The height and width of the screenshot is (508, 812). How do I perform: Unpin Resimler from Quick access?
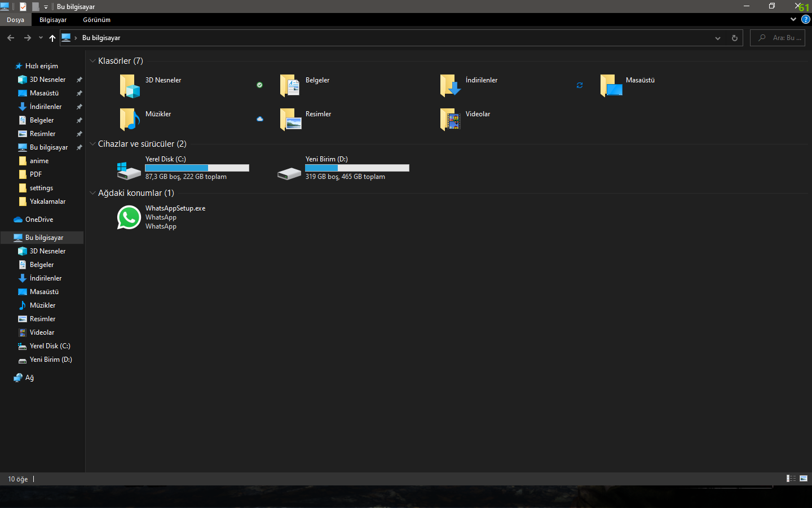[79, 133]
